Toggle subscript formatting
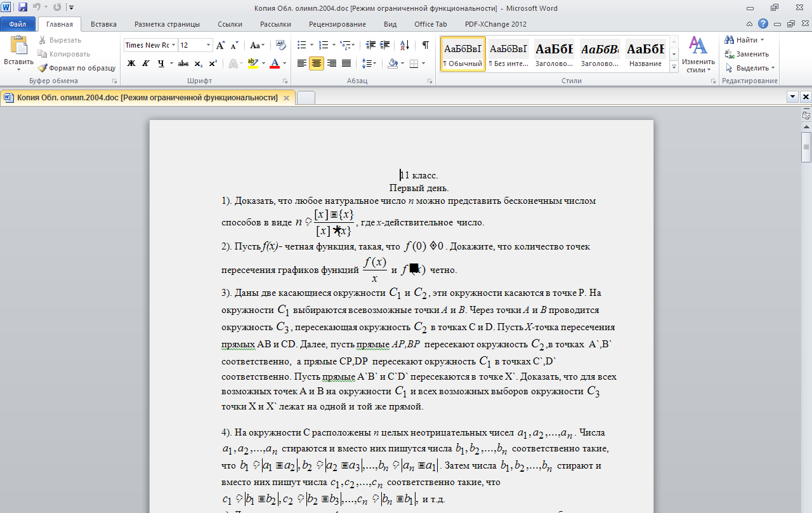 (198, 63)
